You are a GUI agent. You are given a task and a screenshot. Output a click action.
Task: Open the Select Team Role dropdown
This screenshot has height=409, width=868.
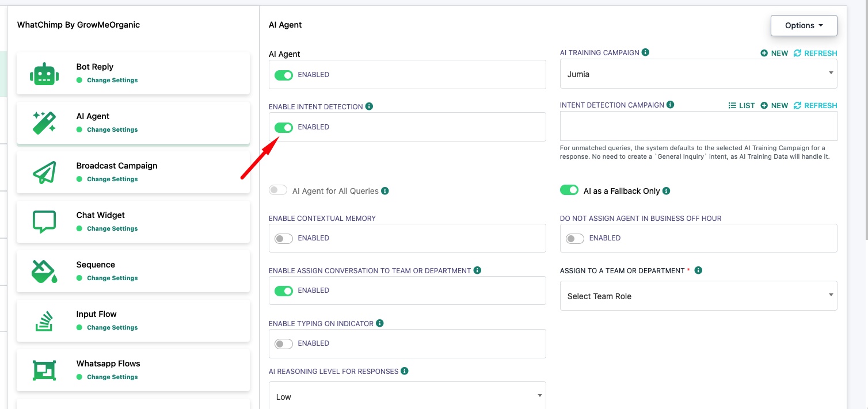pyautogui.click(x=698, y=296)
